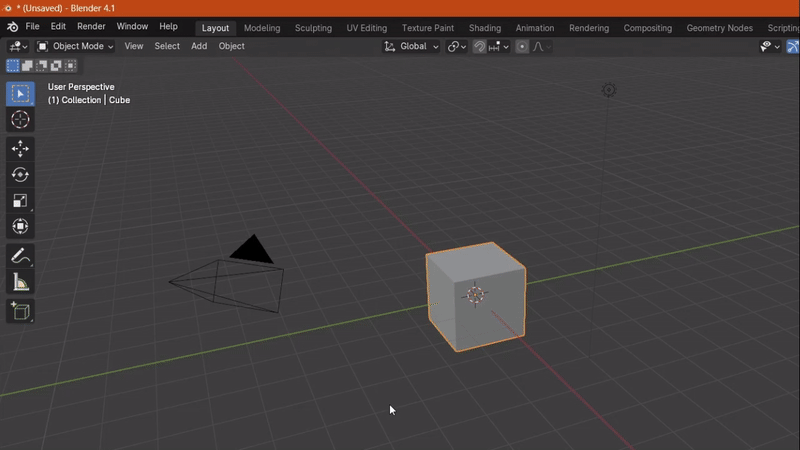This screenshot has width=800, height=450.
Task: Click the selected Cube in viewport
Action: coord(476,296)
